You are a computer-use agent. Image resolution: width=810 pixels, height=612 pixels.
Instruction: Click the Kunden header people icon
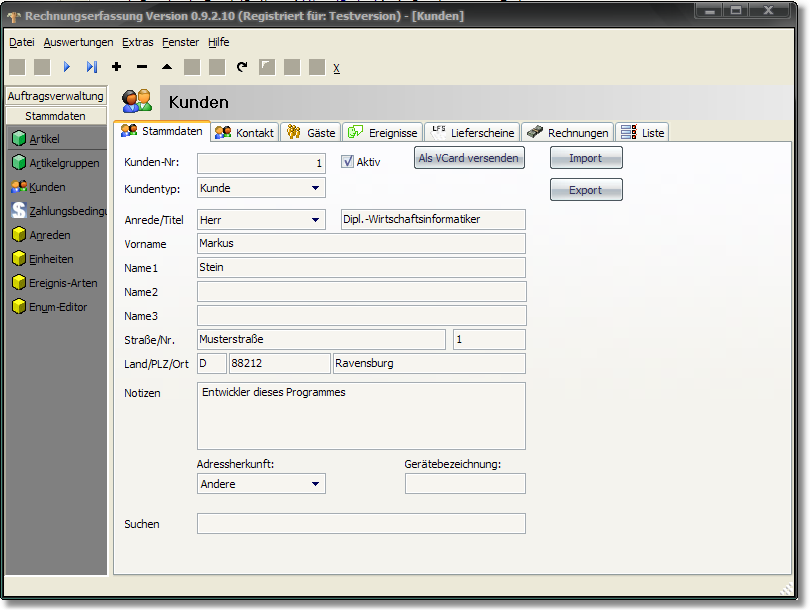tap(137, 101)
